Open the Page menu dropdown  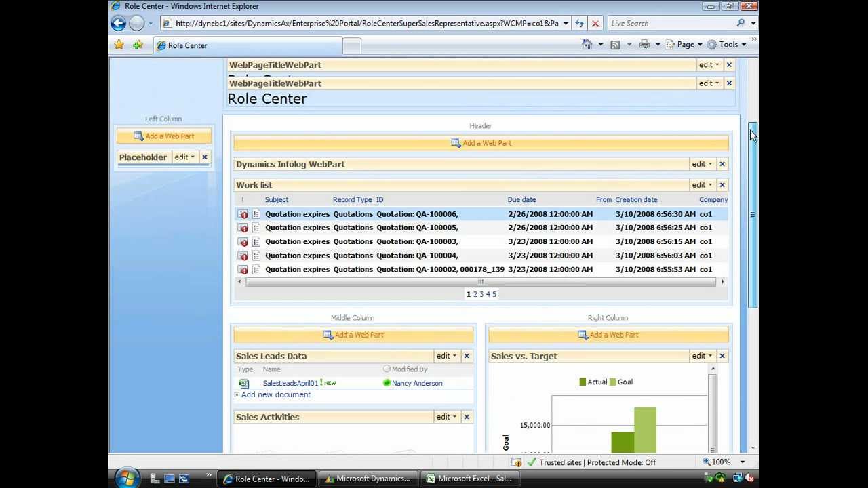pos(684,45)
